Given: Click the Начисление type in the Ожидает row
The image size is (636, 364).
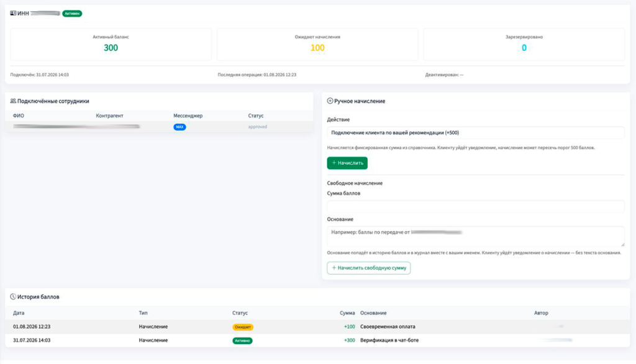Looking at the screenshot, I should (x=153, y=327).
